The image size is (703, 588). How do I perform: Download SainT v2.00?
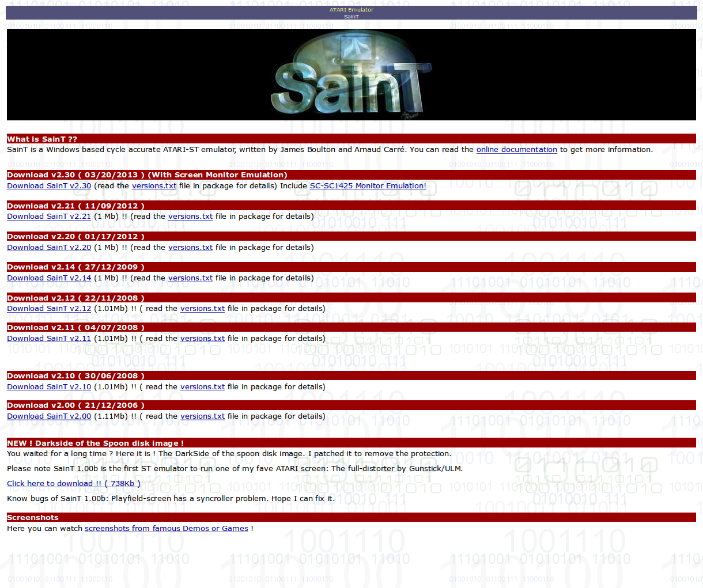tap(49, 416)
